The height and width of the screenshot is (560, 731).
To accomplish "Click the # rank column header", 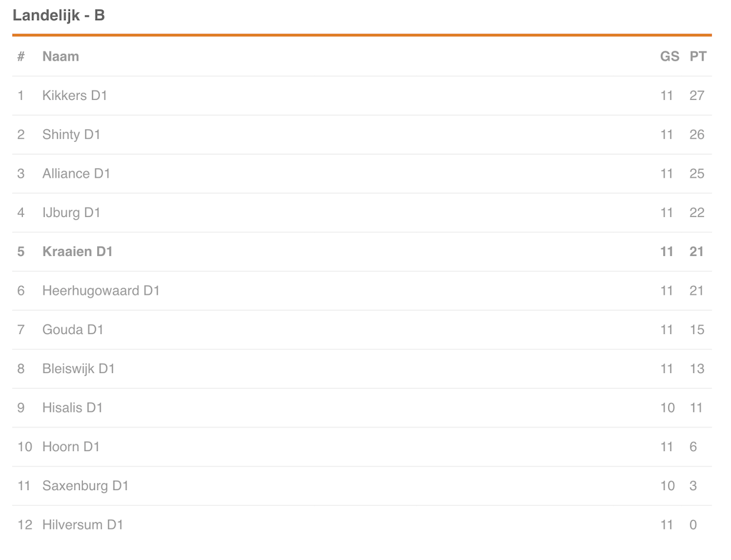I will point(21,56).
